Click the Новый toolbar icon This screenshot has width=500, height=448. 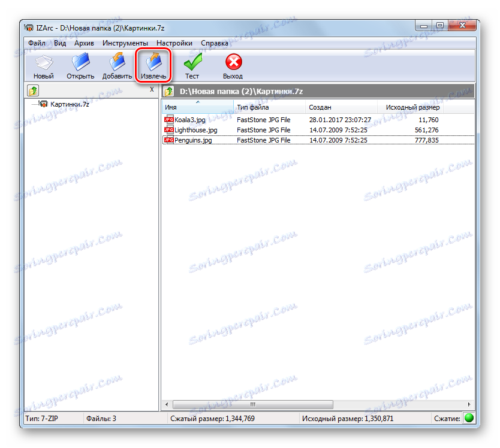point(44,62)
